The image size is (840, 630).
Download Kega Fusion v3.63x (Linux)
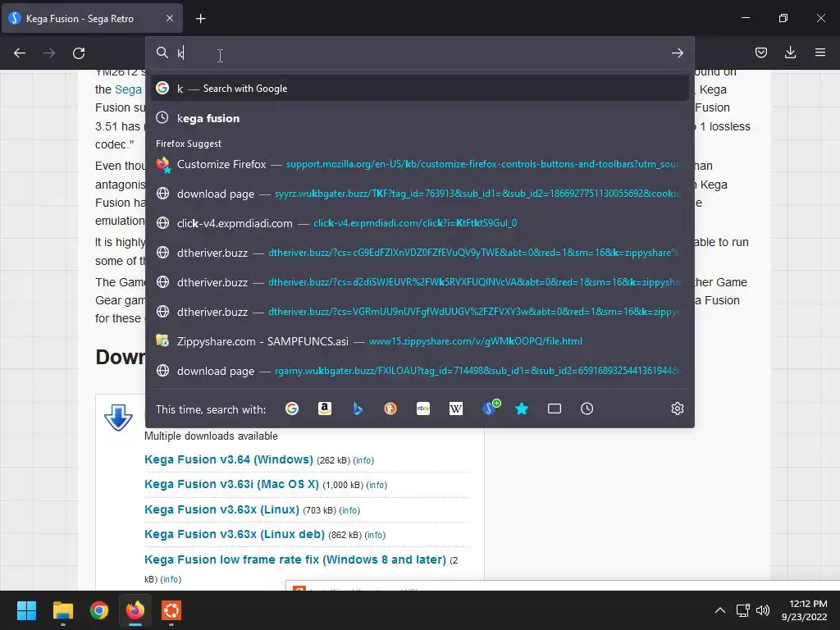pyautogui.click(x=221, y=509)
